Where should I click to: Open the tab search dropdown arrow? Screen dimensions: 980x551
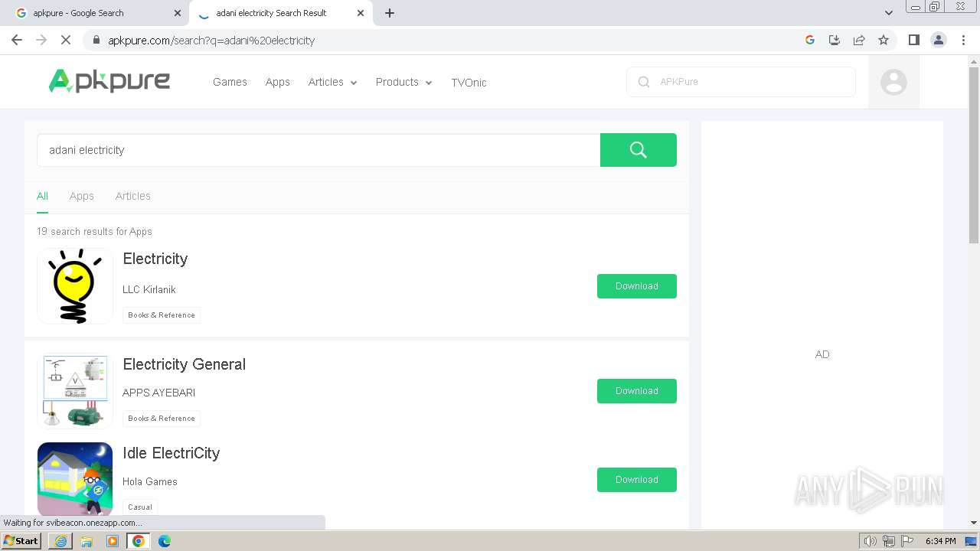point(888,13)
